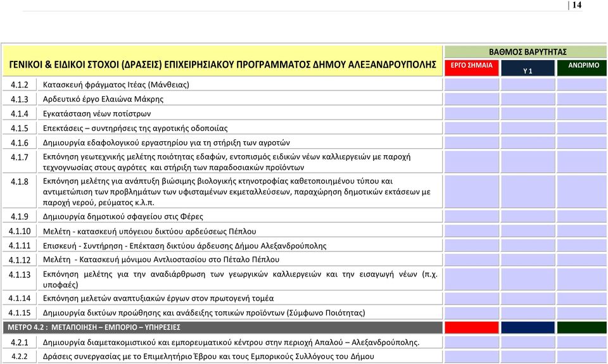Select row number 4.1.9
Image resolution: width=608 pixels, height=364 pixels.
click(x=20, y=217)
